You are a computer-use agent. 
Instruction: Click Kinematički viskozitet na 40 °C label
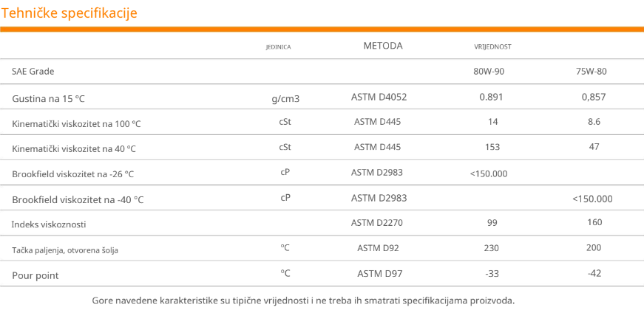(74, 148)
